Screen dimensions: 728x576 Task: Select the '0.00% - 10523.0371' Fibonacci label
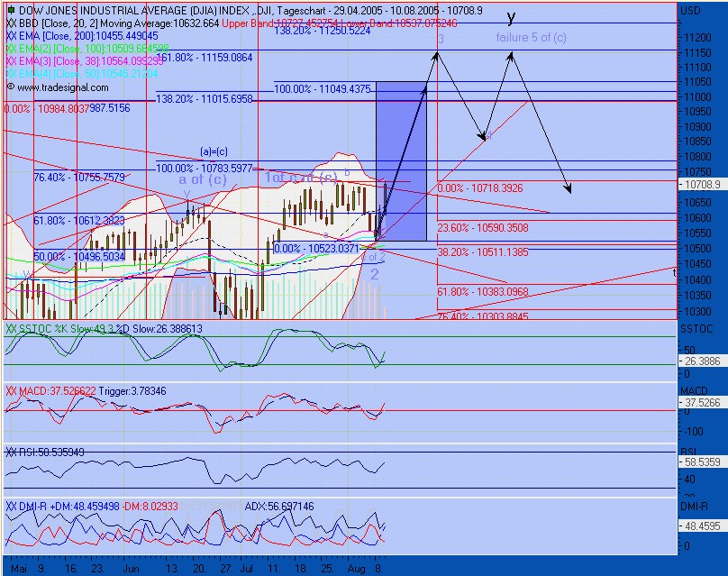[316, 249]
